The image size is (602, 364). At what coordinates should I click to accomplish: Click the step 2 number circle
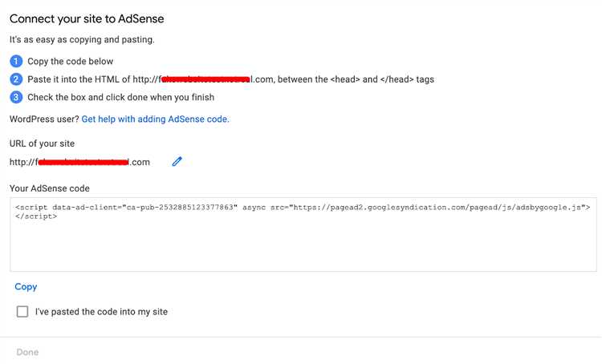pyautogui.click(x=16, y=79)
